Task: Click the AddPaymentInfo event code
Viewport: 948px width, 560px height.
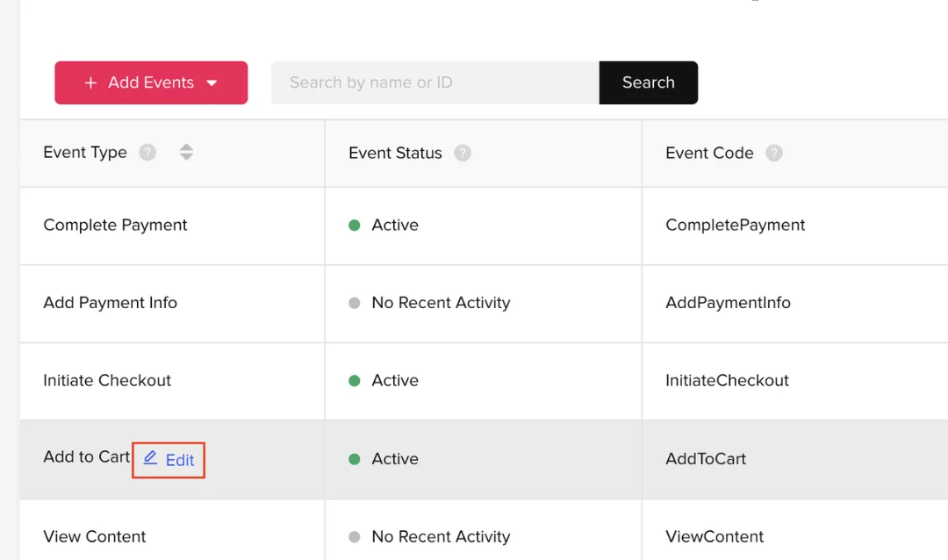Action: tap(728, 302)
